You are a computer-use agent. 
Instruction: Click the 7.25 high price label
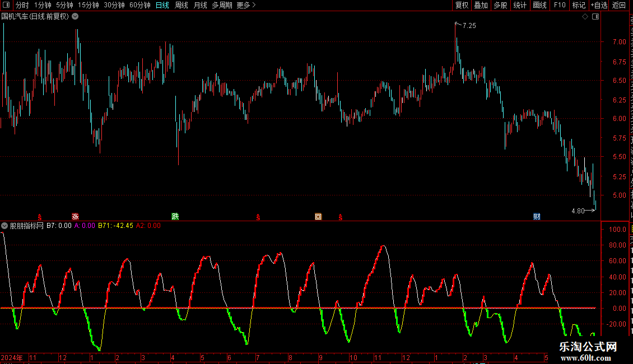(x=469, y=26)
